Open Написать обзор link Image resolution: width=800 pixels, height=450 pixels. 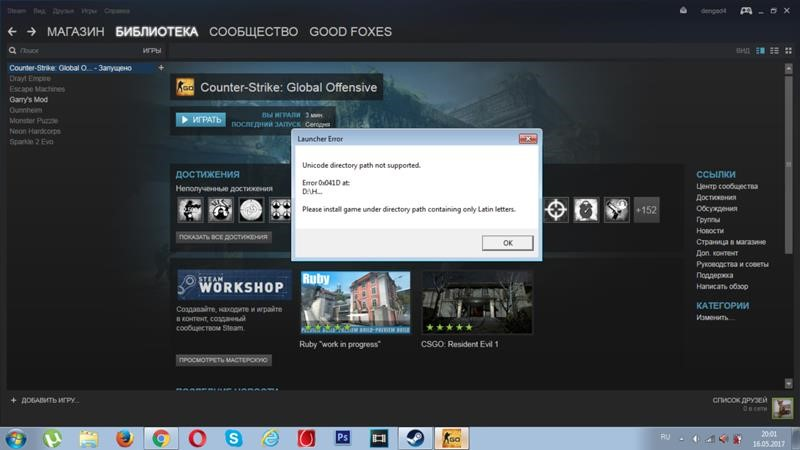coord(722,286)
